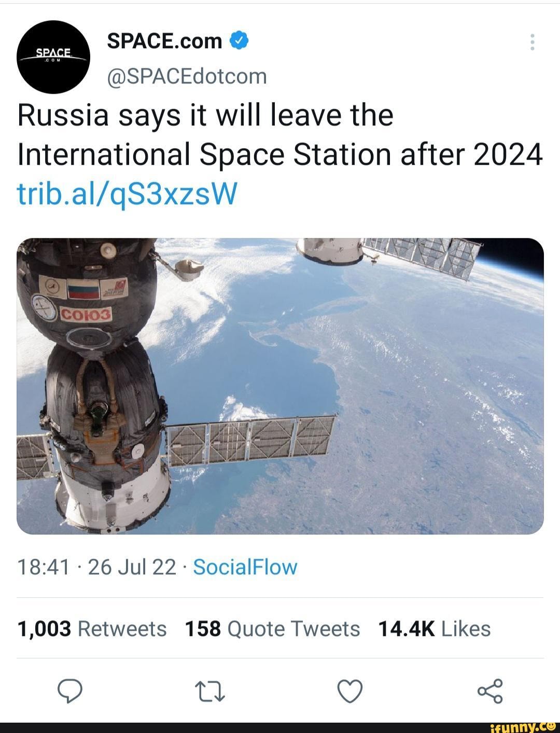Open the three-dot more options menu

click(532, 42)
